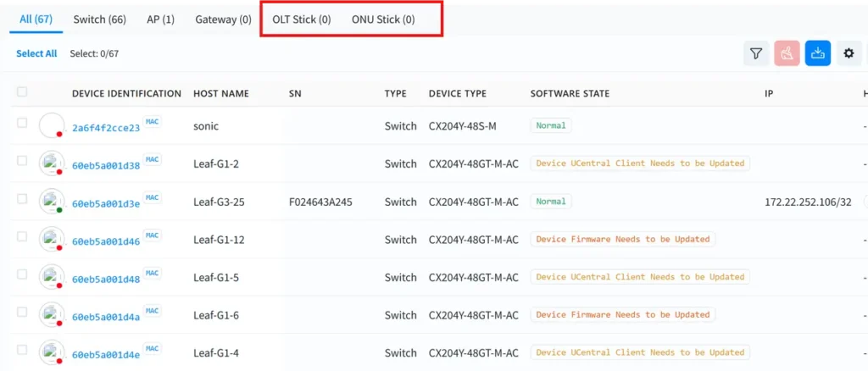Open device link 60eb5a001d4e
The width and height of the screenshot is (868, 371).
pos(106,355)
